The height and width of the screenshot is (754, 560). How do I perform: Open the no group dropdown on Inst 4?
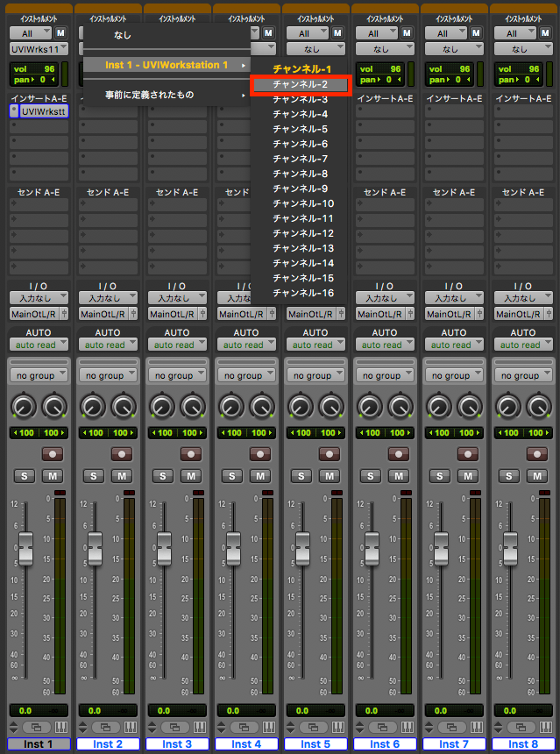coord(246,375)
